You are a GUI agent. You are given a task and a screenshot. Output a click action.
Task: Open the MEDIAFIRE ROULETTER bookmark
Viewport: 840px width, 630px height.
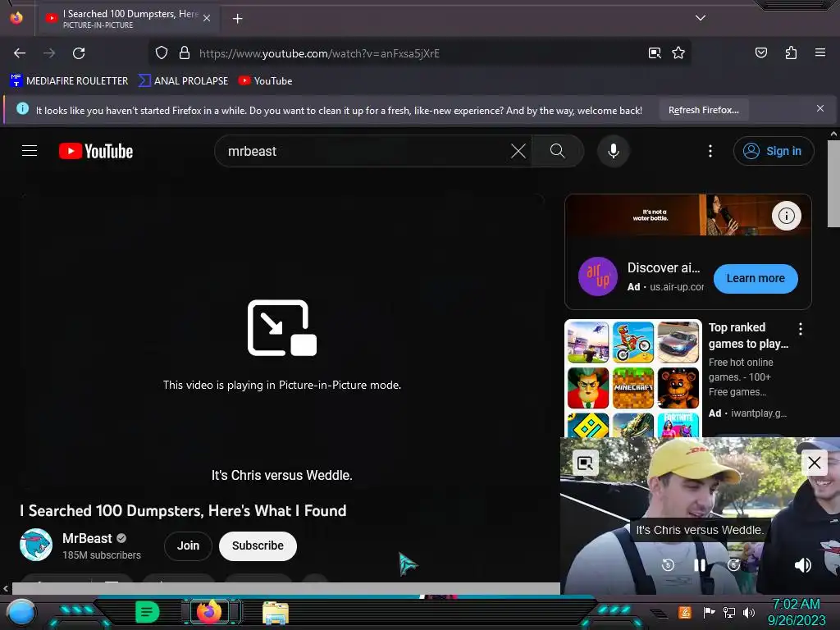pos(69,81)
